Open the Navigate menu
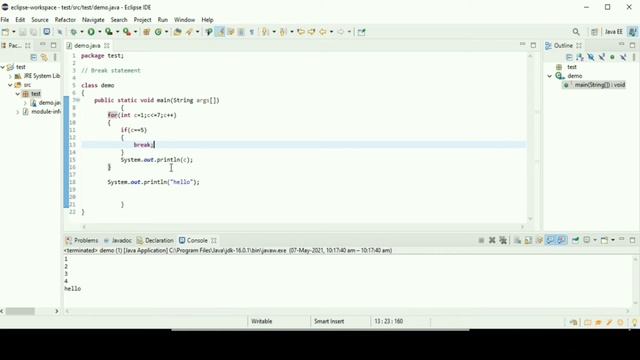This screenshot has height=360, width=640. click(93, 20)
